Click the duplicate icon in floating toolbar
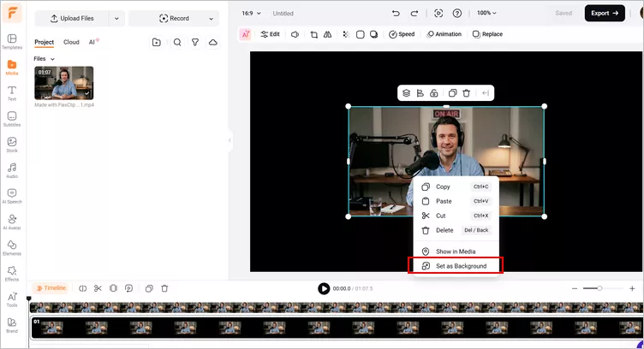Screen dimensions: 644x349 pos(452,93)
